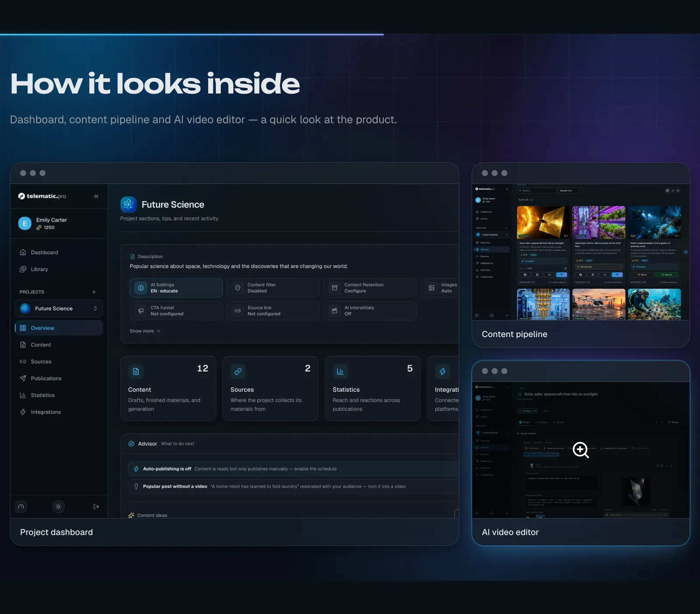Viewport: 700px width, 614px height.
Task: Open Publications in the sidebar
Action: pos(59,378)
